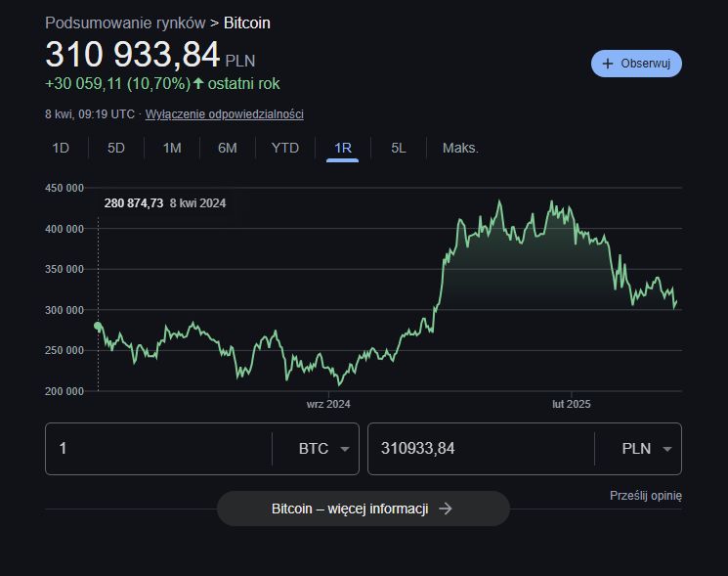The image size is (728, 576).
Task: Switch to the Maks. range tab
Action: click(x=460, y=149)
